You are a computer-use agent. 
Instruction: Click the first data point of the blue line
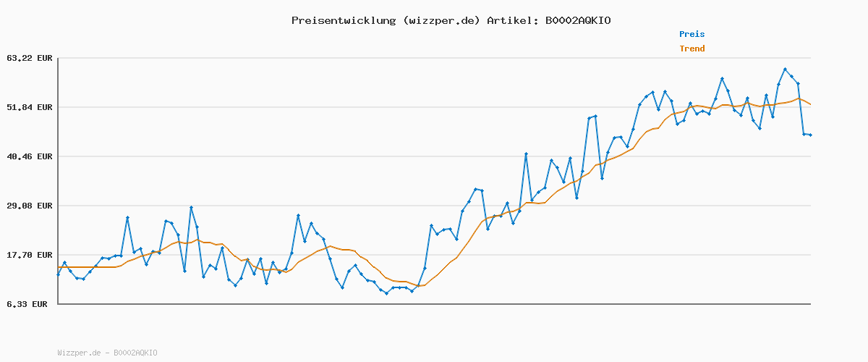point(58,275)
